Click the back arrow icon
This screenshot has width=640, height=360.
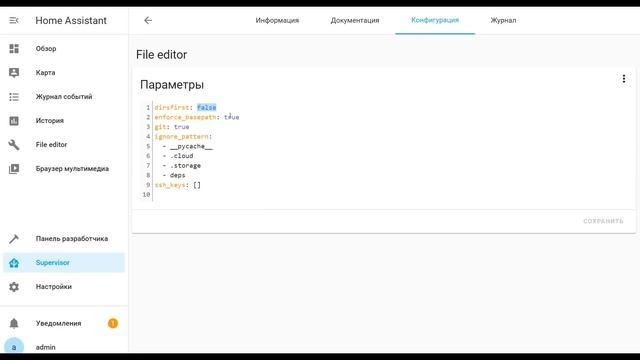click(148, 20)
